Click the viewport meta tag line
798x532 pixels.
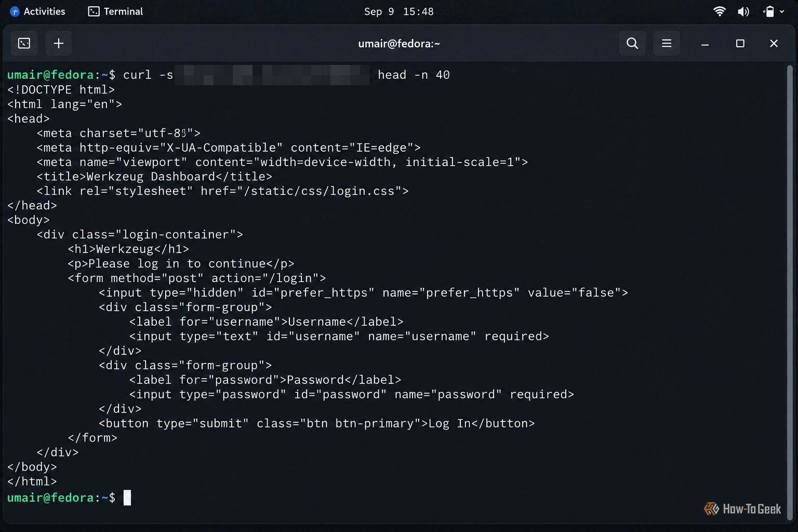[x=282, y=162]
